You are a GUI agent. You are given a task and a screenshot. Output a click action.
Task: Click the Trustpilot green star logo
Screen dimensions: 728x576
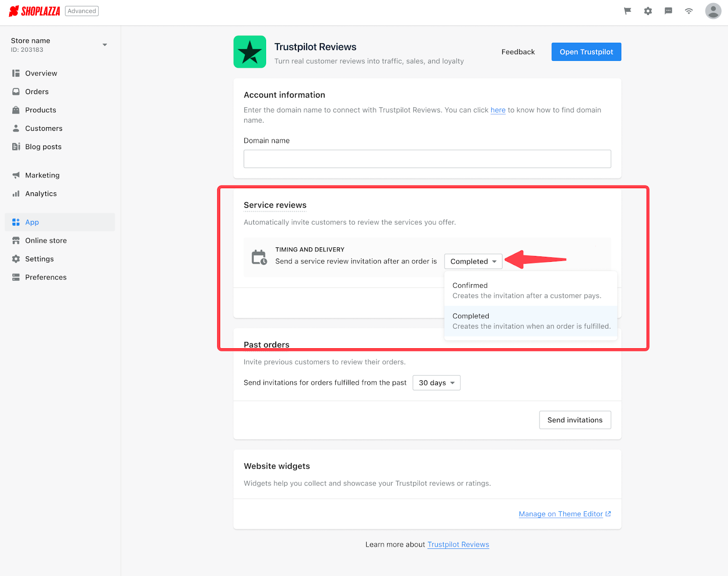pyautogui.click(x=250, y=52)
